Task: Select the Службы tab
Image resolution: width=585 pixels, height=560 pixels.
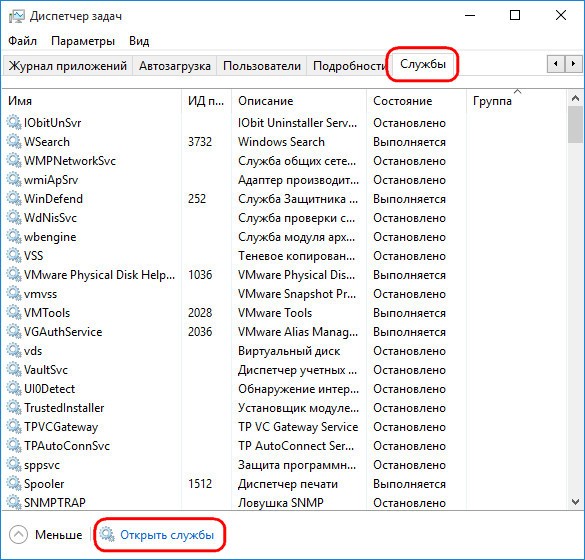Action: (x=423, y=64)
